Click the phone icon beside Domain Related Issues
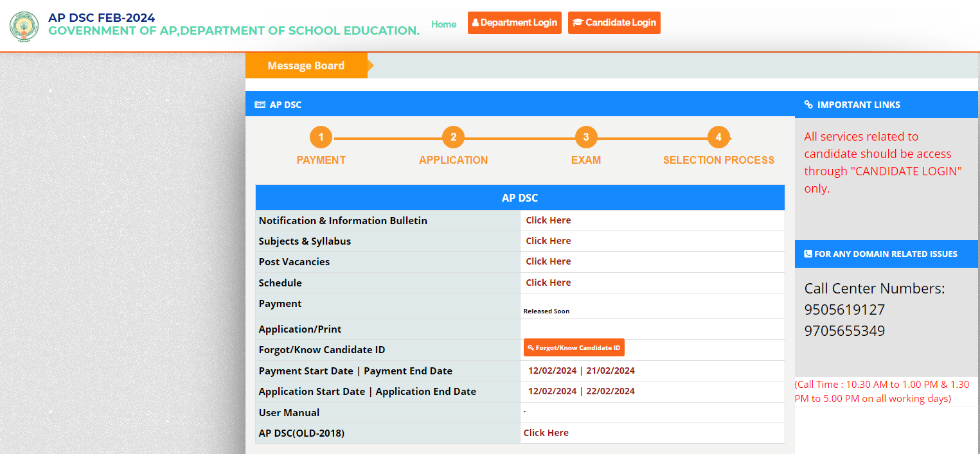Viewport: 980px width, 454px height. pos(808,254)
